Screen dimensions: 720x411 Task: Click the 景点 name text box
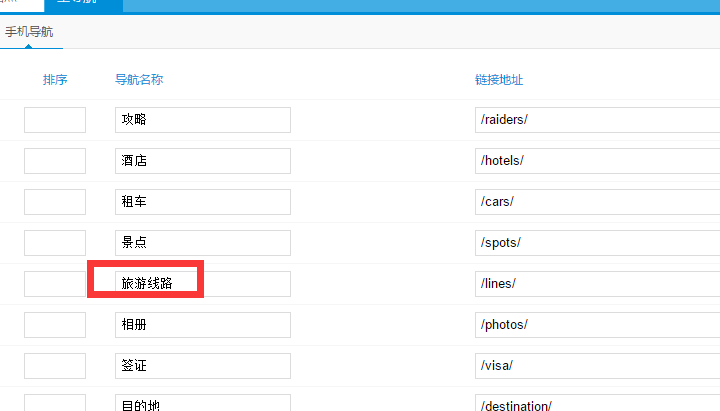[x=202, y=243]
